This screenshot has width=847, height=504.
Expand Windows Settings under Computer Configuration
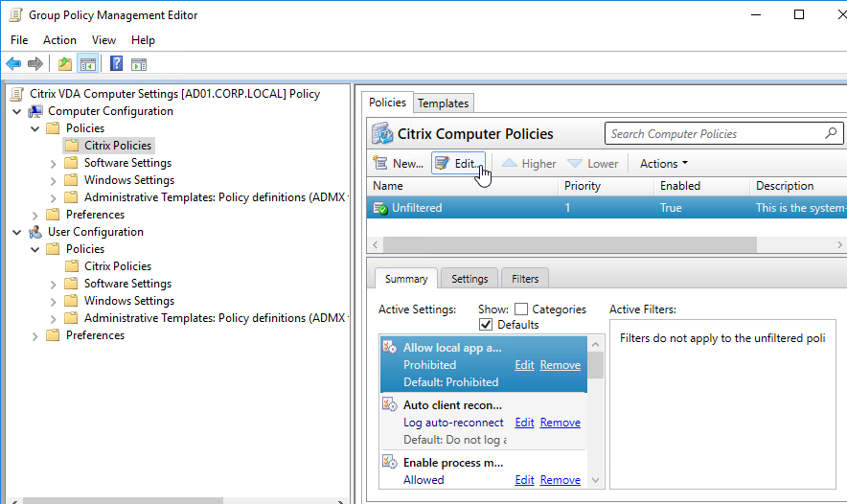tap(53, 180)
